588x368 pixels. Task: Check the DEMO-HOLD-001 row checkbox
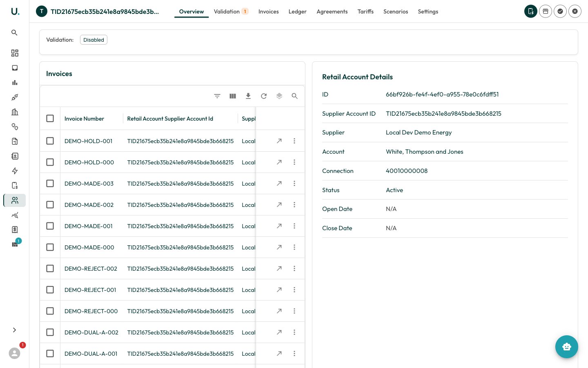coord(50,141)
